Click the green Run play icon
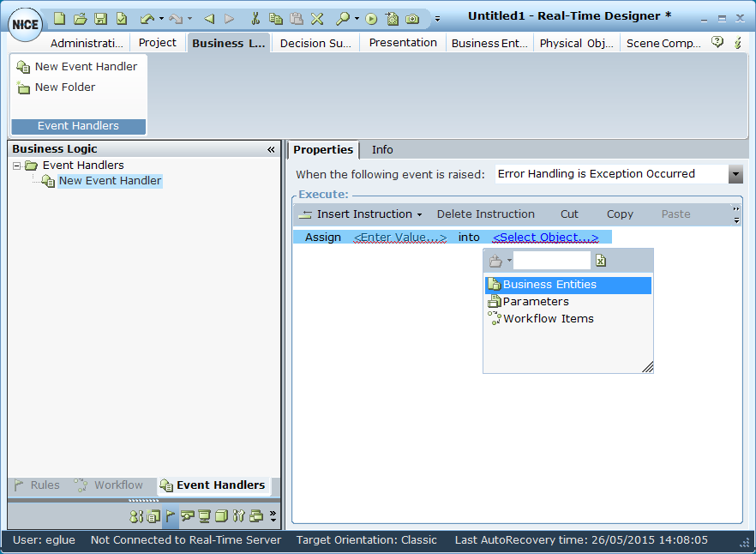 371,18
